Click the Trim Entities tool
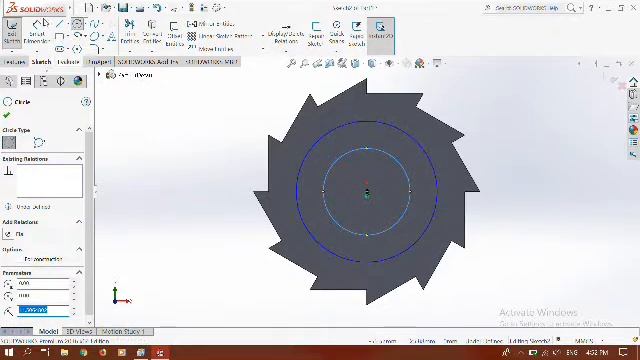Viewport: 640px width, 360px height. click(x=130, y=31)
